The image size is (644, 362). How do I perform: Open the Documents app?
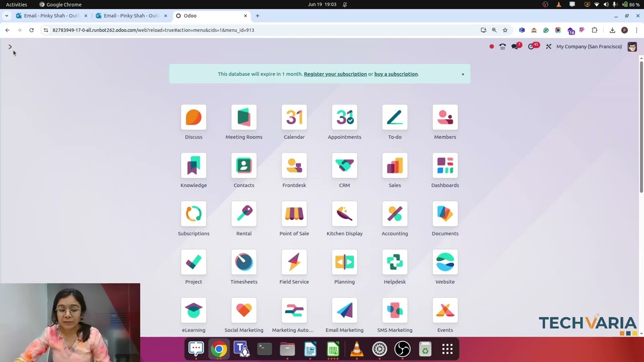[x=445, y=214]
